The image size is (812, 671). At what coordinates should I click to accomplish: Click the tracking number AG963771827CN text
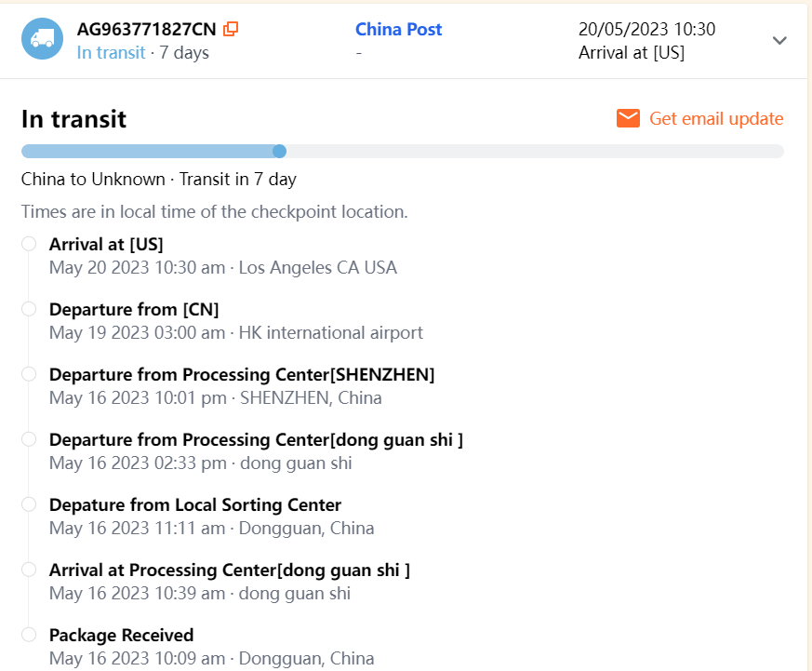pyautogui.click(x=146, y=29)
